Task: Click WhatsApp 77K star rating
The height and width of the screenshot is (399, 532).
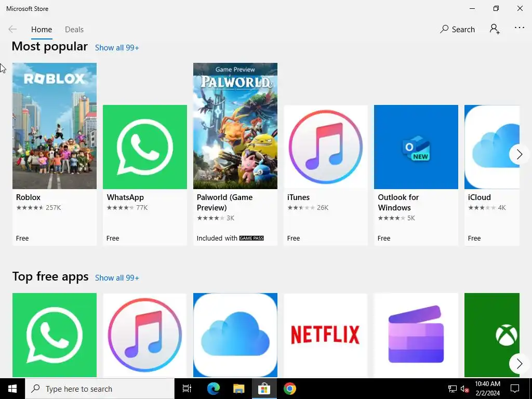Action: 127,208
